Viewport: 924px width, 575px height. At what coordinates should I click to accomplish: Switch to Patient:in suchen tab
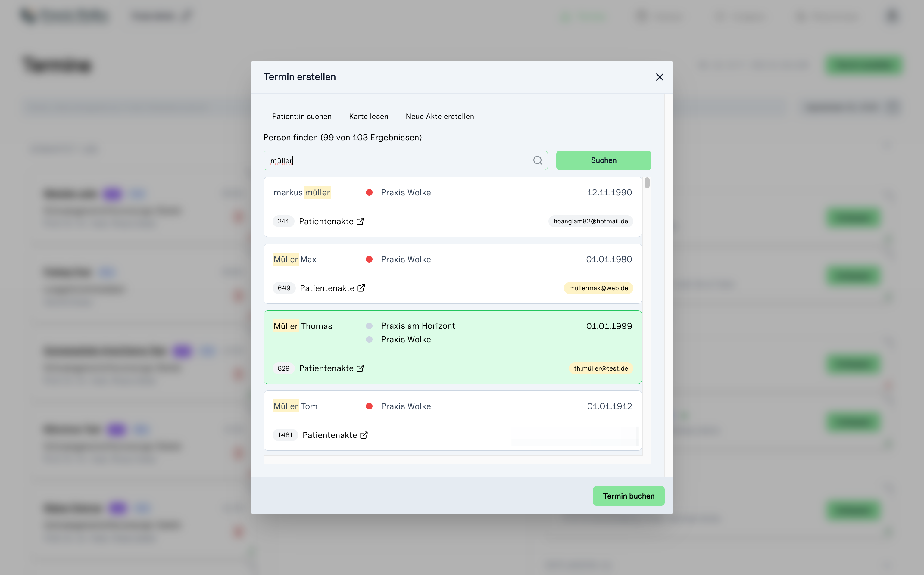click(302, 117)
